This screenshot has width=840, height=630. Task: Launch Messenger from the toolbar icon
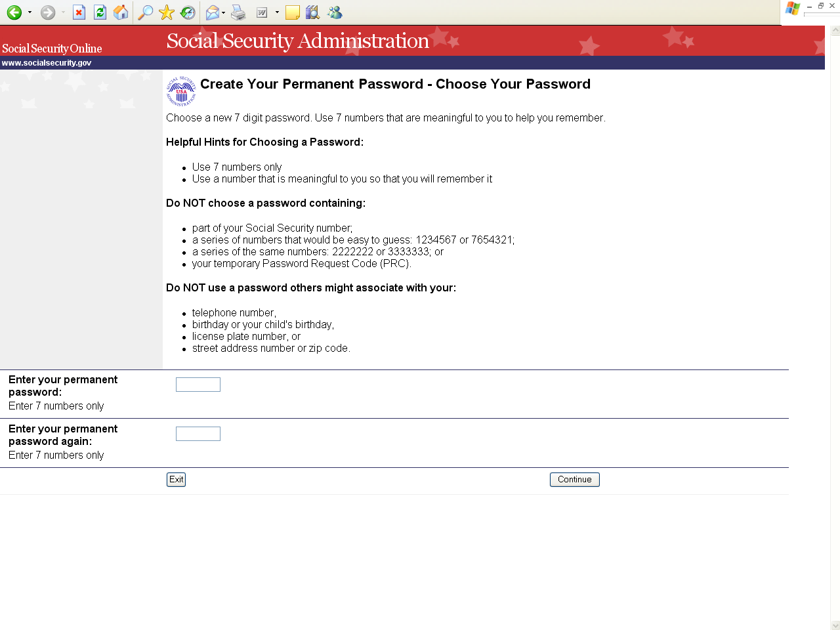pos(335,12)
